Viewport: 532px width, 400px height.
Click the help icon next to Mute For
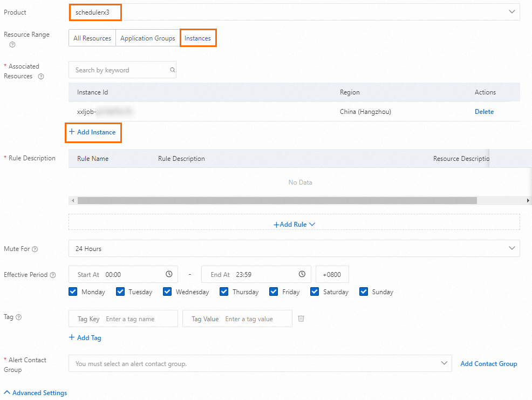pyautogui.click(x=35, y=249)
